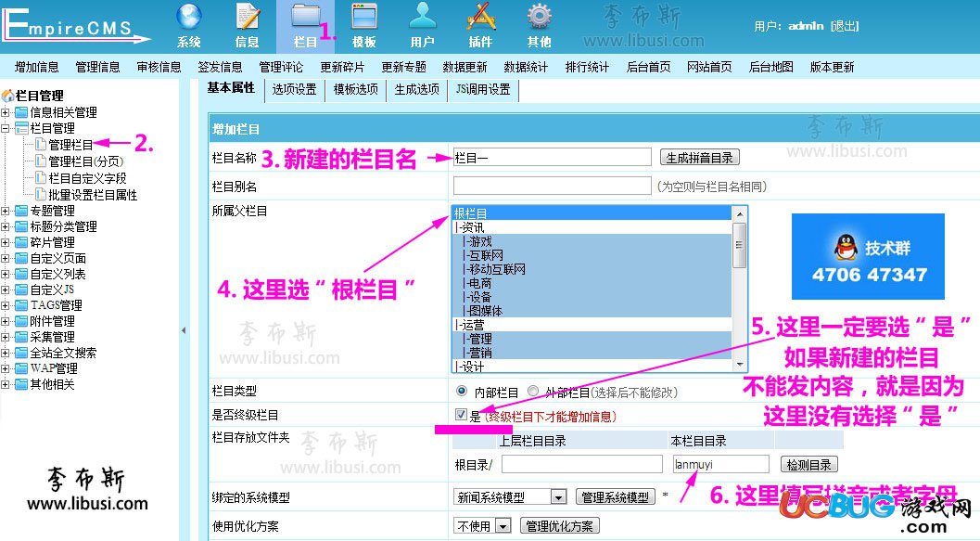Click the folder icon beside TAGS管理
Image resolution: width=980 pixels, height=541 pixels.
pyautogui.click(x=22, y=305)
